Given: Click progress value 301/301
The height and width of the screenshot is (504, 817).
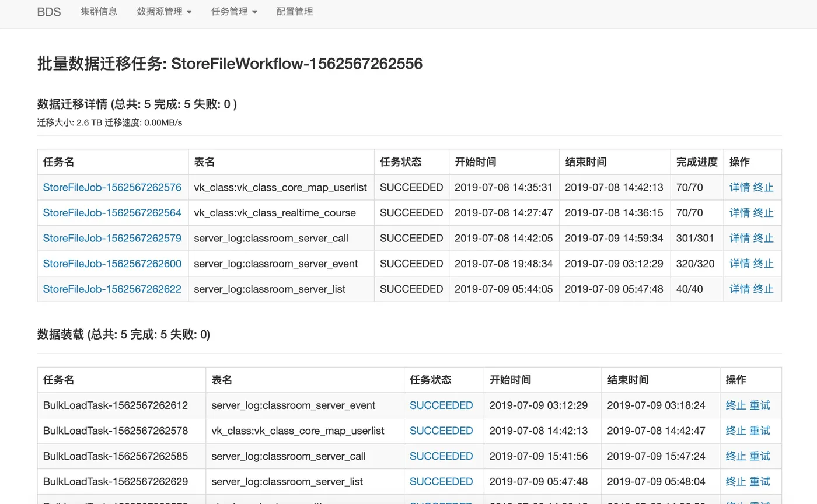Looking at the screenshot, I should coord(695,238).
